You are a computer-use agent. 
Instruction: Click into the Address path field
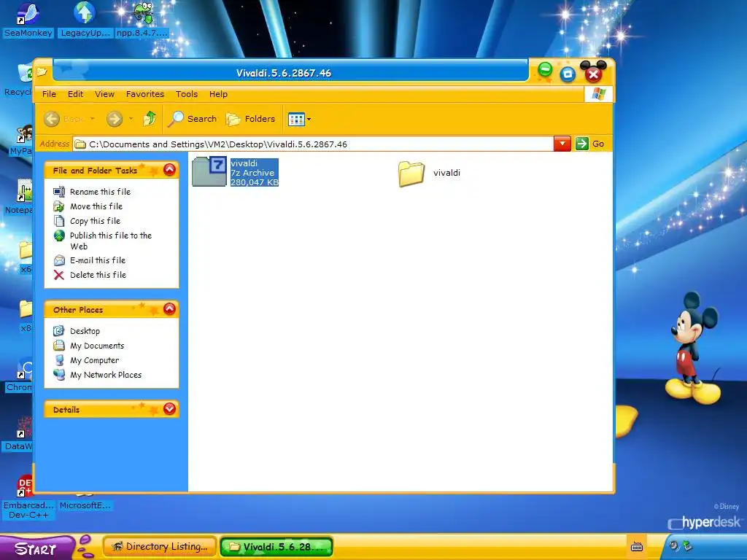point(313,144)
